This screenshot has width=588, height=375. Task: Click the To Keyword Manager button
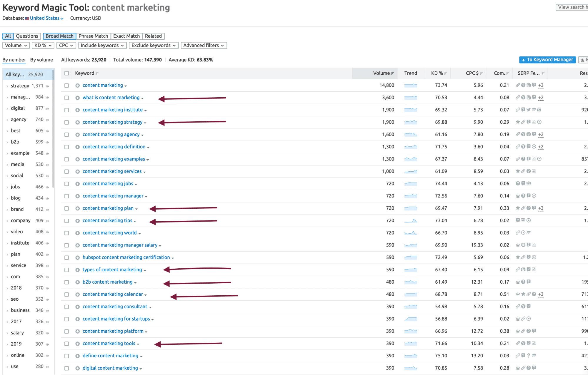[x=547, y=60]
